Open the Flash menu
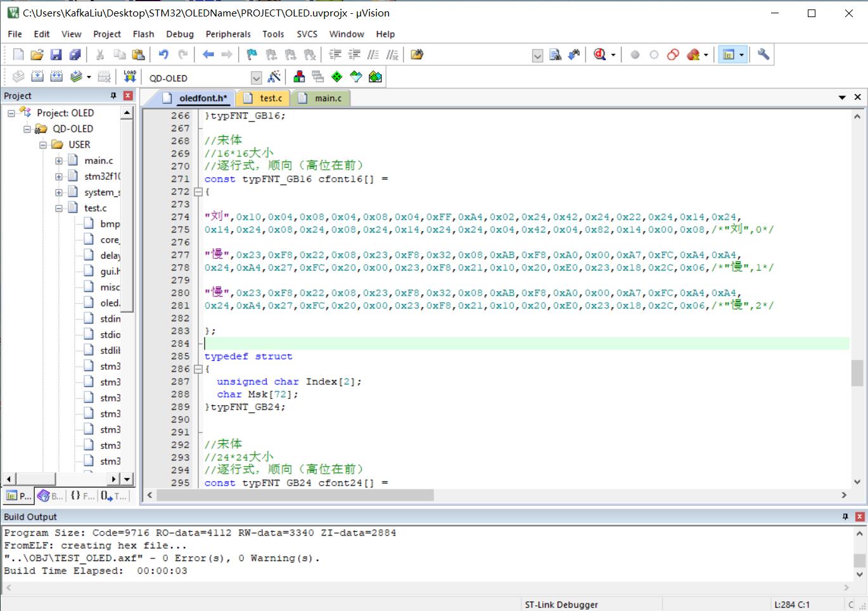This screenshot has width=868, height=611. pyautogui.click(x=143, y=34)
